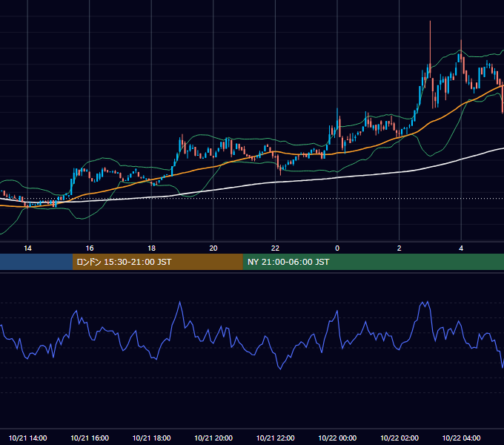
Task: Click the 10/21 22:00 time label
Action: coord(275,438)
